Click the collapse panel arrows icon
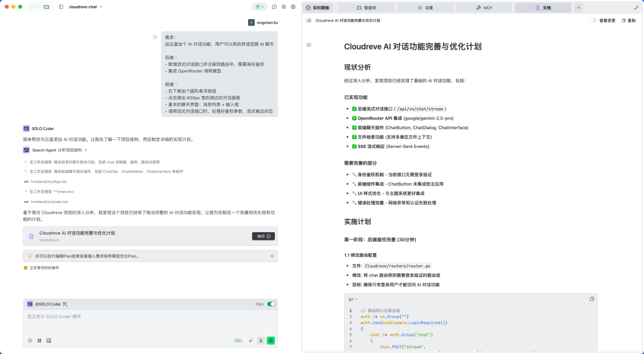 coord(636,8)
